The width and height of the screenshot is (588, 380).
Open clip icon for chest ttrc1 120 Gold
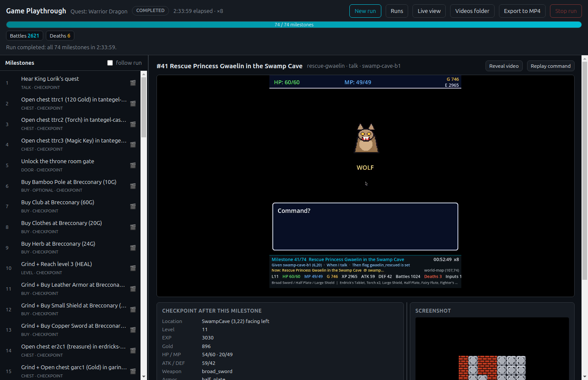(x=133, y=104)
